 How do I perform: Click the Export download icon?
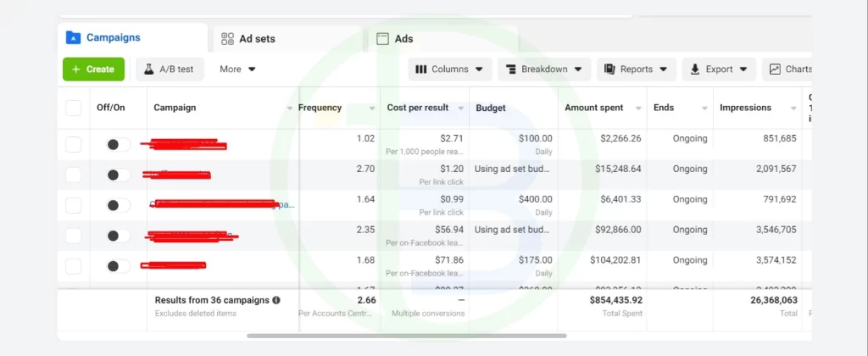tap(694, 70)
